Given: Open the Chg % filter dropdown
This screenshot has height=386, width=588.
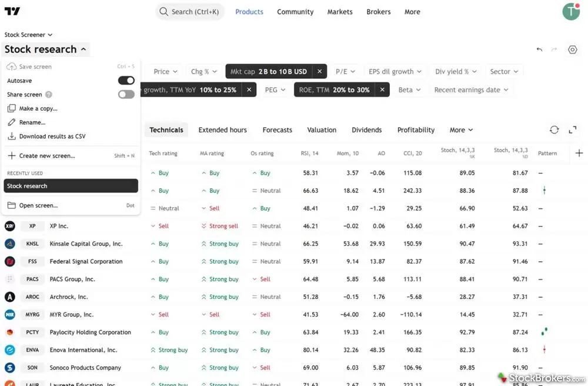Looking at the screenshot, I should (203, 71).
